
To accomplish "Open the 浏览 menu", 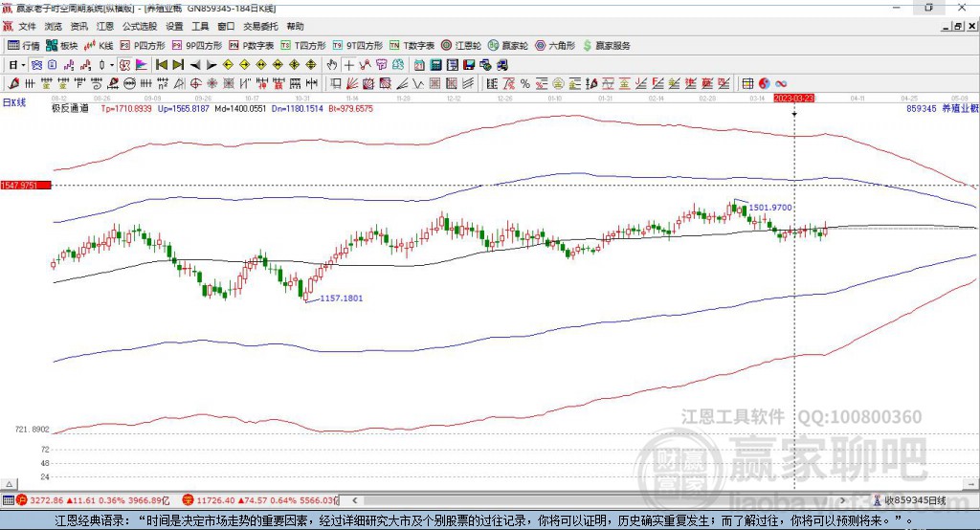I will point(54,26).
